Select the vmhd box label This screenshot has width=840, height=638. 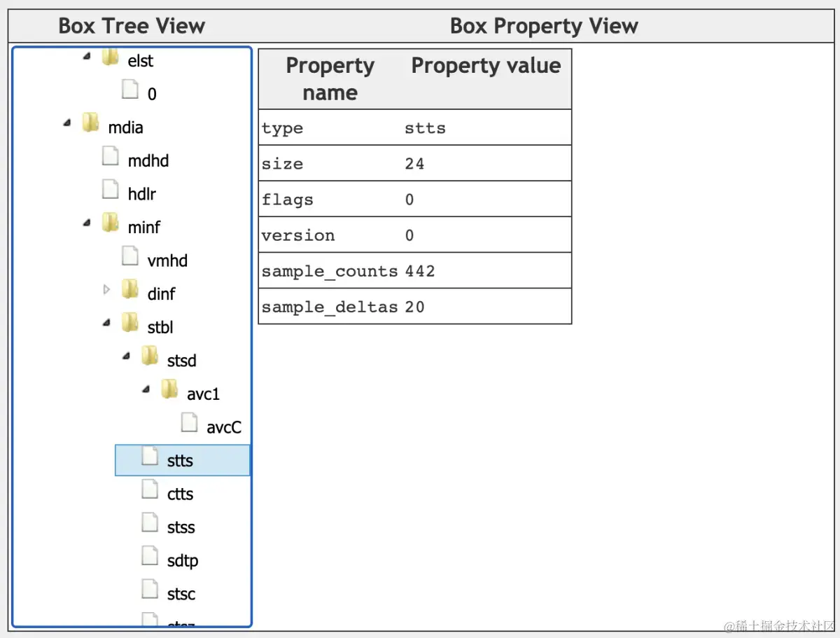(168, 261)
